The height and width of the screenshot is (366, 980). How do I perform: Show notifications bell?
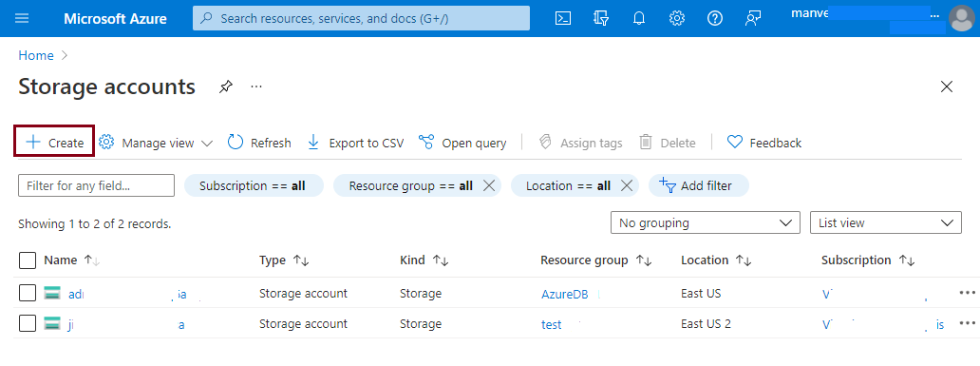click(x=639, y=18)
